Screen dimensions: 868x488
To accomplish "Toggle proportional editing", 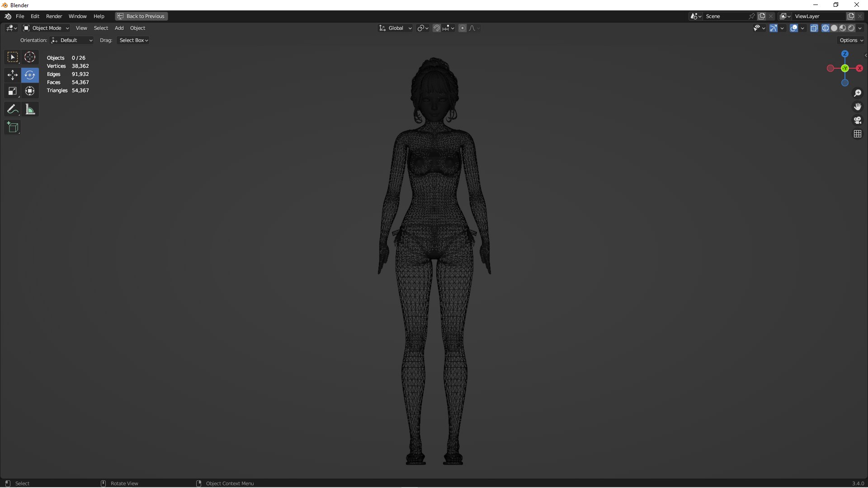I will pyautogui.click(x=462, y=28).
